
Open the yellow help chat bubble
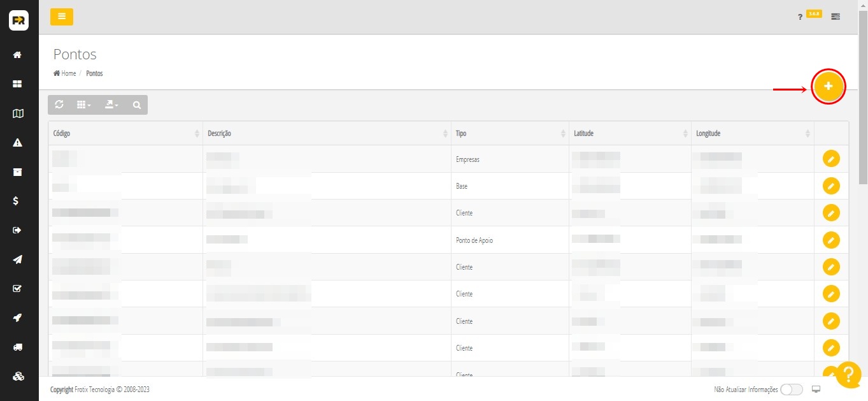click(x=848, y=375)
